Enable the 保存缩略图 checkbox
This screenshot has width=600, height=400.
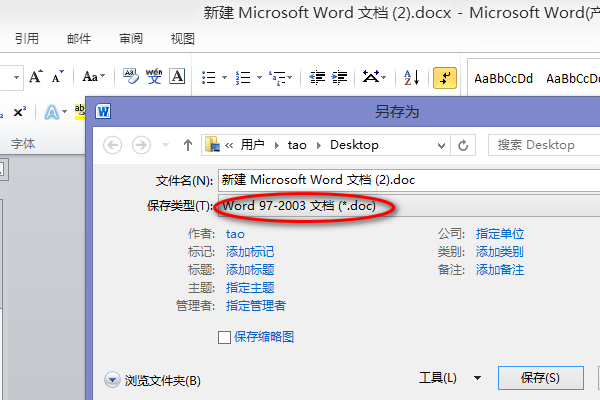pyautogui.click(x=224, y=337)
